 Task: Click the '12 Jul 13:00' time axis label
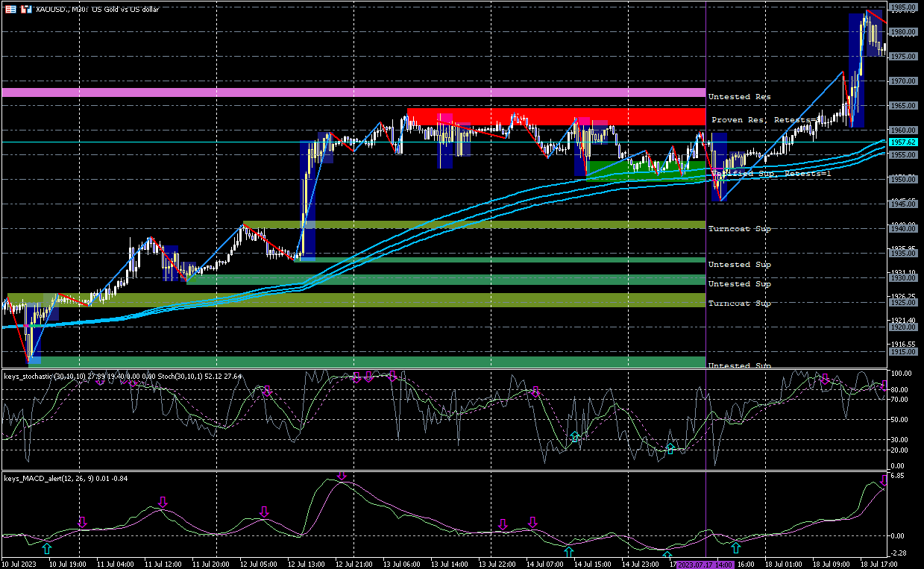tap(308, 565)
